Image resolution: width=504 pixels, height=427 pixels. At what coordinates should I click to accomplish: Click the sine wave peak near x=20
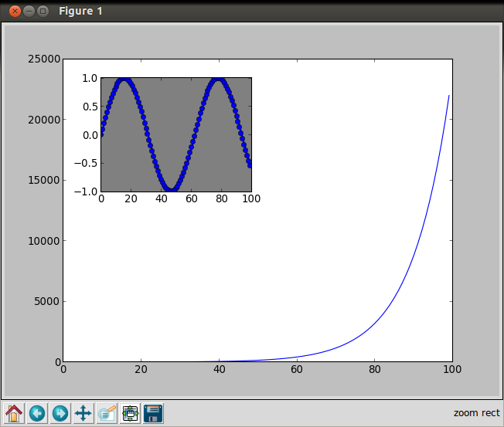pyautogui.click(x=124, y=80)
